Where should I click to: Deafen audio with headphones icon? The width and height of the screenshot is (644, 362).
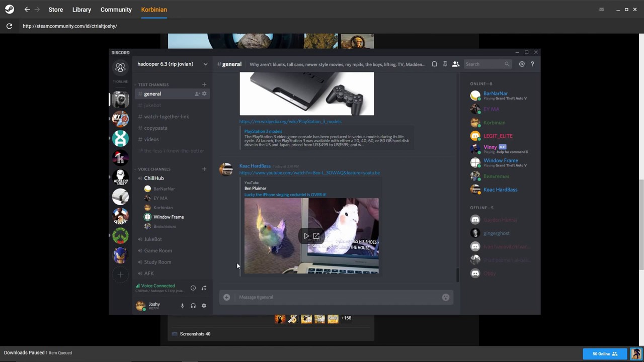click(193, 306)
